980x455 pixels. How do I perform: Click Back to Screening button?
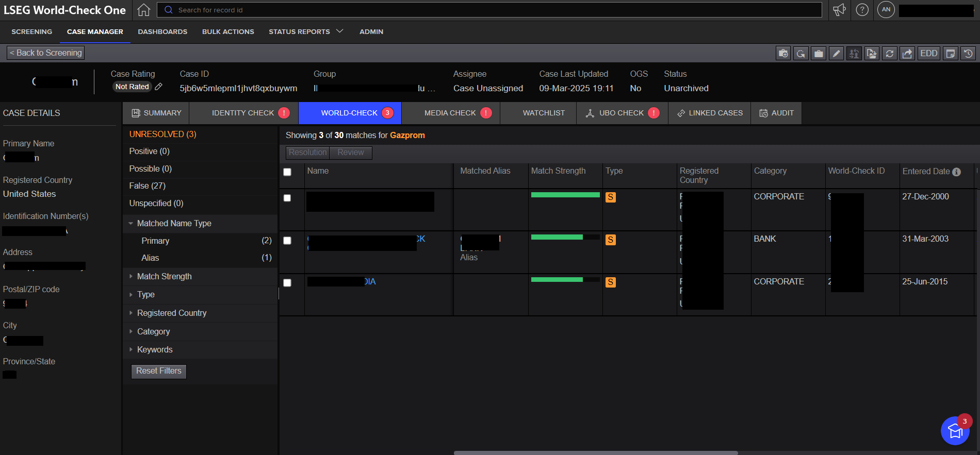[x=45, y=53]
